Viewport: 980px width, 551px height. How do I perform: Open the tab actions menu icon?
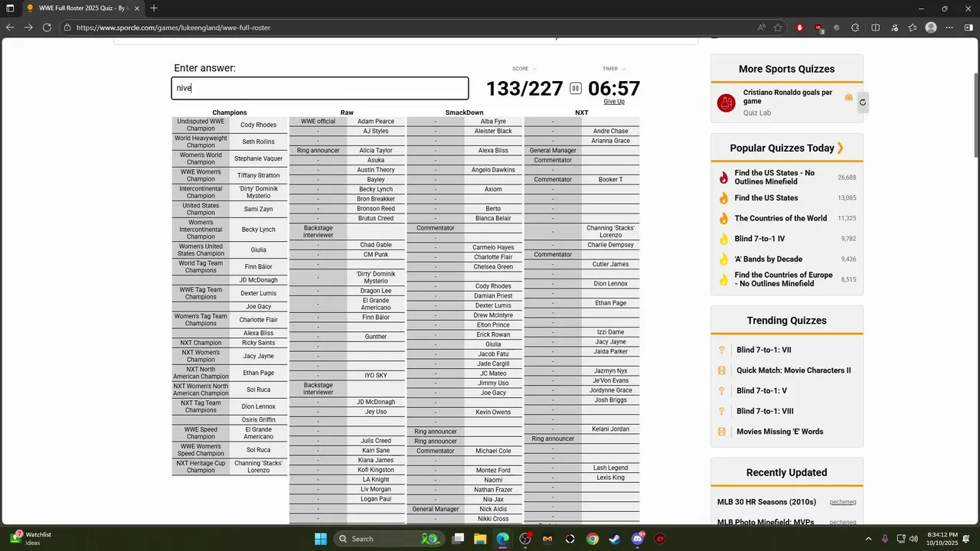(x=10, y=8)
